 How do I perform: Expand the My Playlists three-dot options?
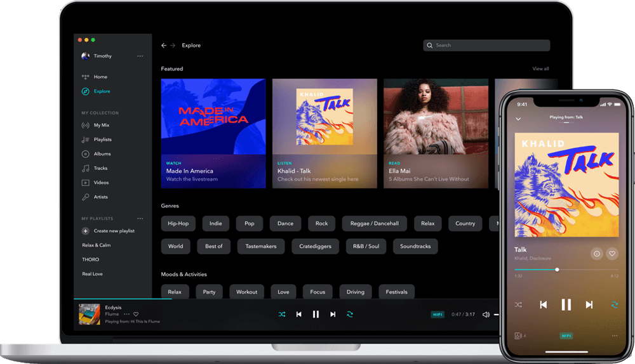tap(140, 219)
